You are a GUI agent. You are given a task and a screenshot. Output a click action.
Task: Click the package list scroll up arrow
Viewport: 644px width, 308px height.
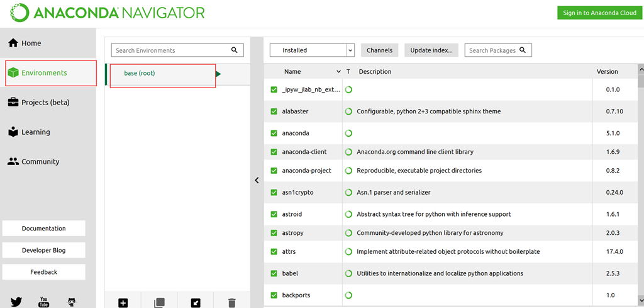click(x=641, y=69)
